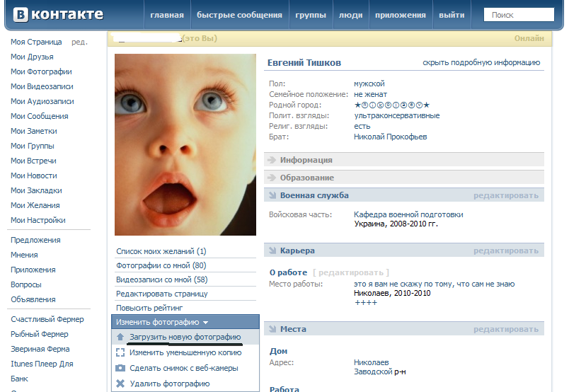Expand the Образование section arrow
569x392 pixels.
click(272, 178)
